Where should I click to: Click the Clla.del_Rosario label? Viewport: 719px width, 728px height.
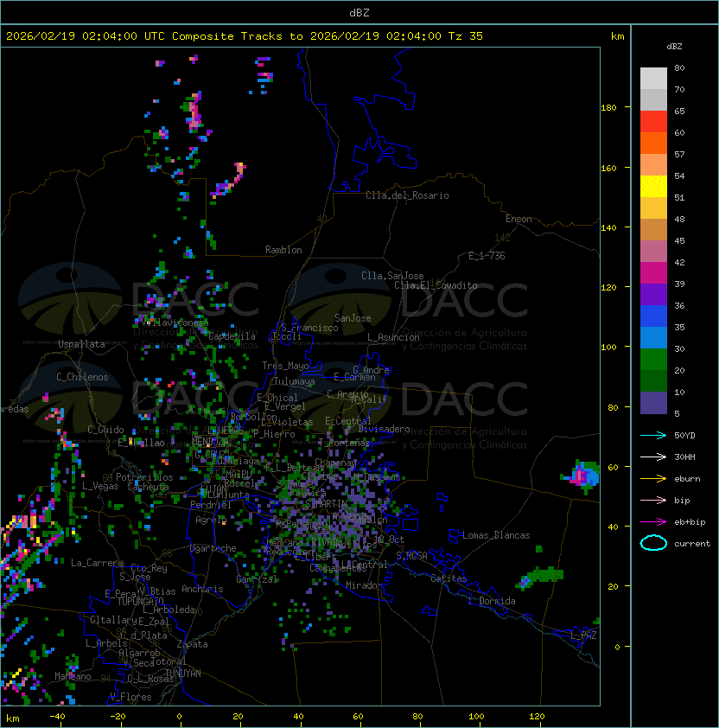click(x=407, y=195)
